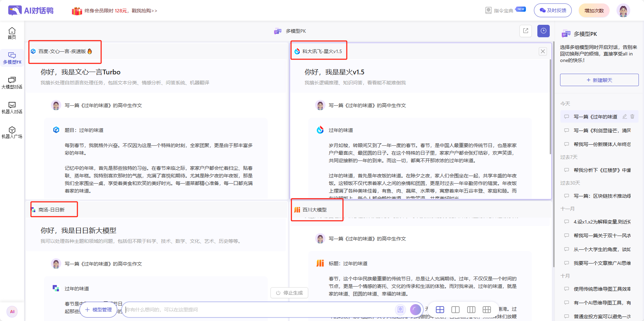Click the prompt template icon inside input box
644x321 pixels.
[400, 310]
